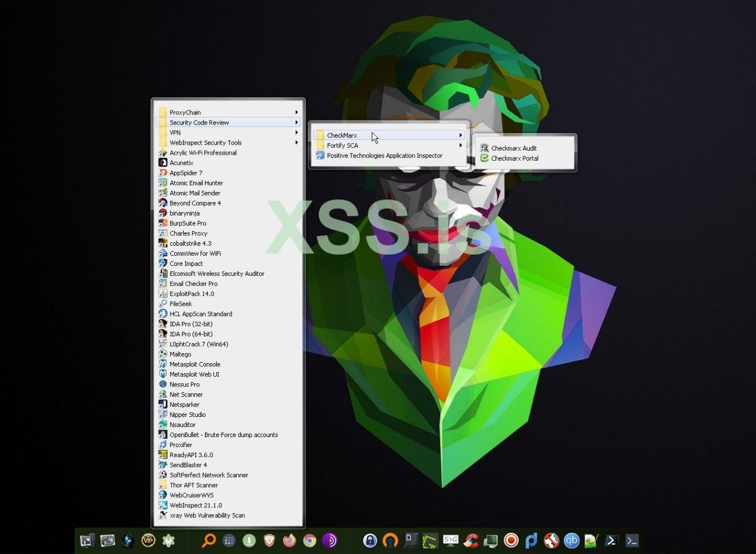
Task: Click the Netsparker icon
Action: click(x=163, y=404)
